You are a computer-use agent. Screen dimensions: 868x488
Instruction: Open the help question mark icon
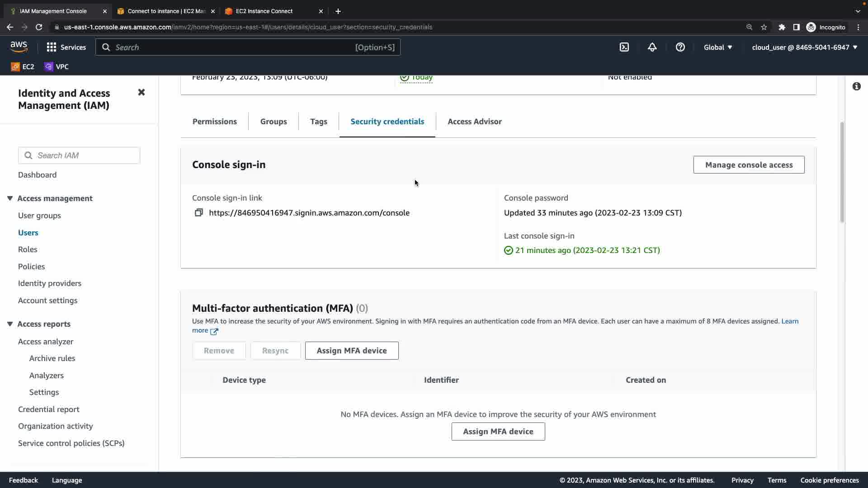pyautogui.click(x=680, y=47)
